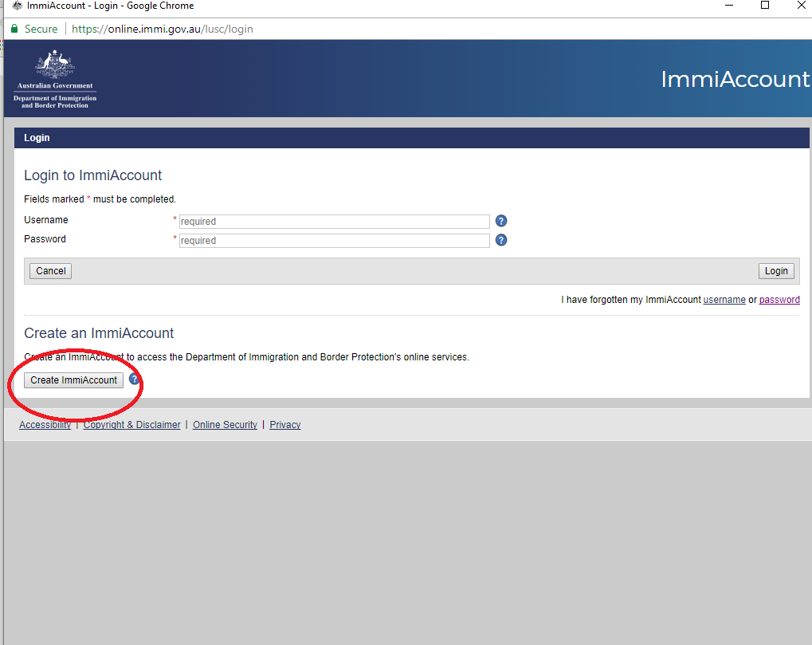Click the 'Login to ImmiAccount' heading

pos(92,175)
